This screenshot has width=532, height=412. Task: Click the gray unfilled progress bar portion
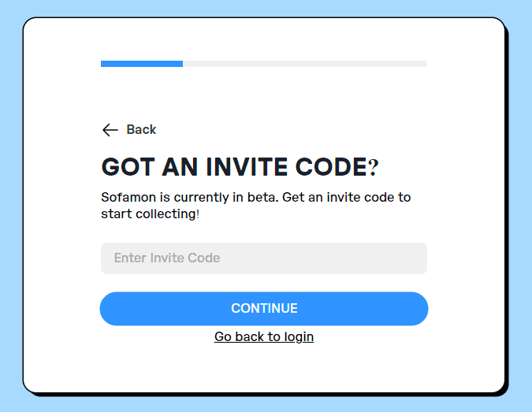(305, 64)
